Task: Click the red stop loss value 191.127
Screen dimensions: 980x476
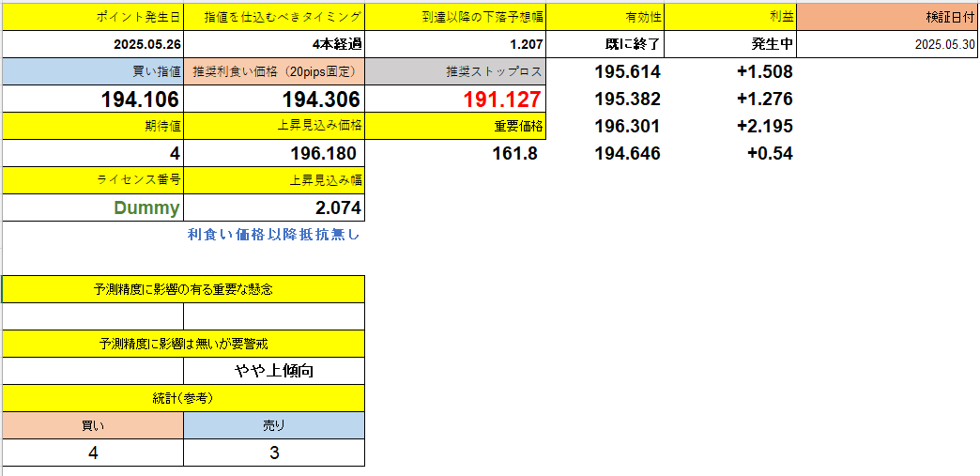Action: [x=455, y=99]
